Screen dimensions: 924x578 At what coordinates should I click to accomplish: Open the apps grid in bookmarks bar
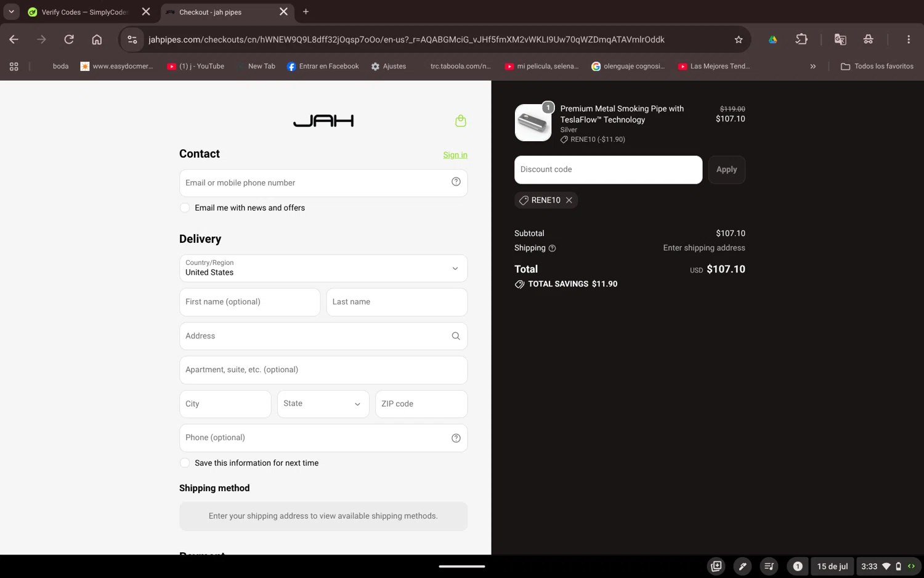(x=14, y=67)
